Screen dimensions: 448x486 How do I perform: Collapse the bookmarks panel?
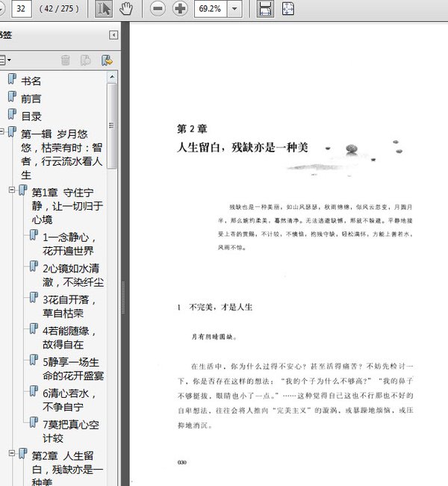113,35
